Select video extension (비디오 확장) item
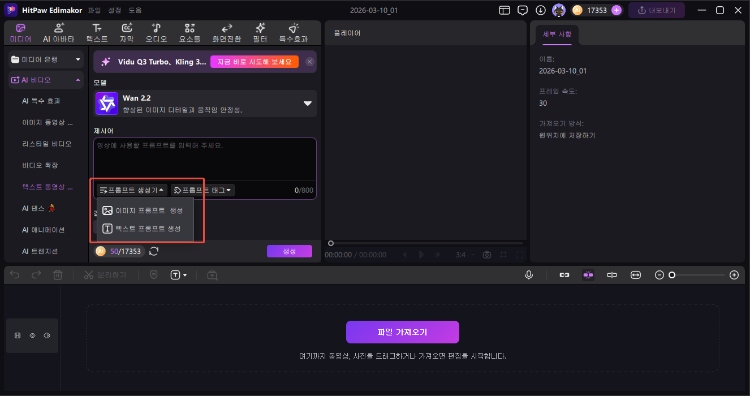Viewport: 750px width, 396px height. click(x=40, y=165)
